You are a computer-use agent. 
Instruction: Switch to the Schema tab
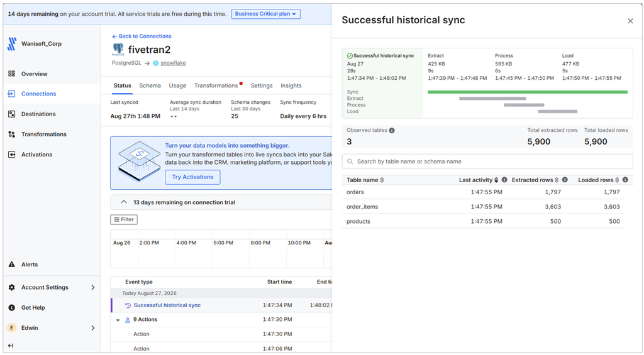click(x=150, y=85)
